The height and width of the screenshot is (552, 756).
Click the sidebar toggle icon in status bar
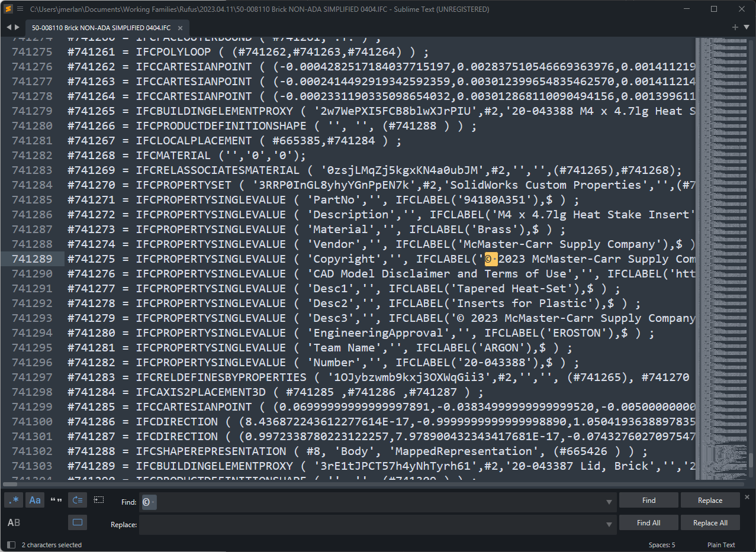pos(11,545)
